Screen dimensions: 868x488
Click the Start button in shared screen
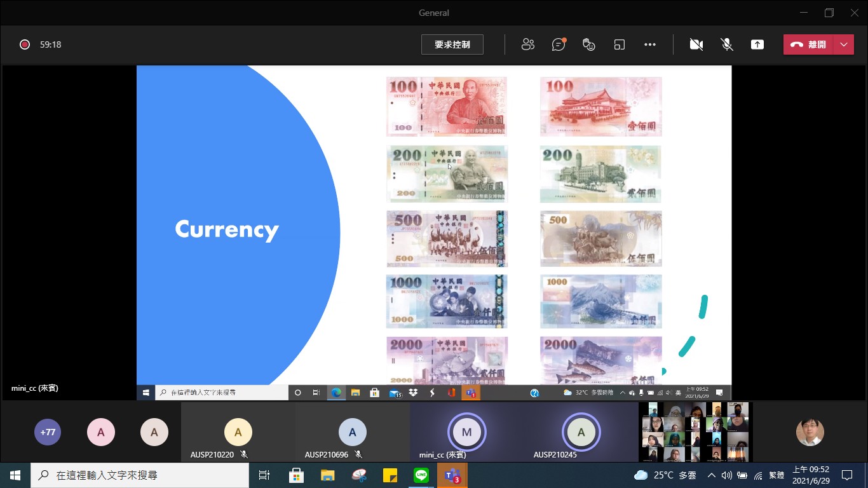pyautogui.click(x=146, y=393)
